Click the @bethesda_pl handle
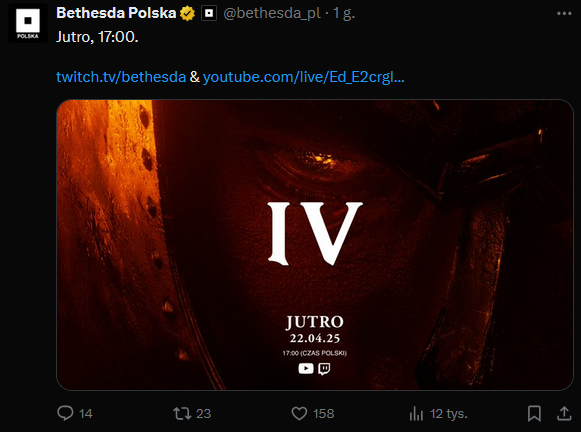 272,13
